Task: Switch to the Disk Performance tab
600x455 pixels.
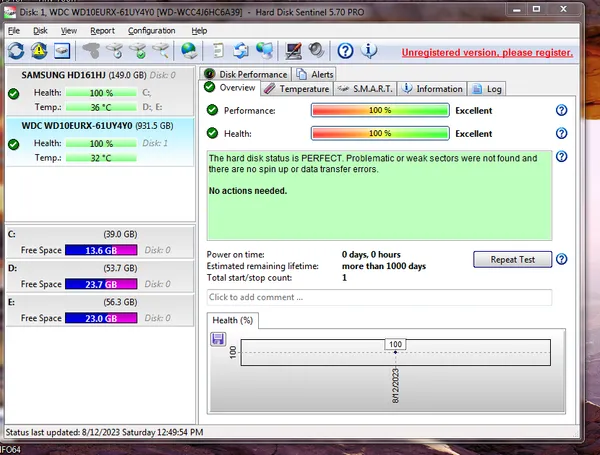Action: (246, 74)
